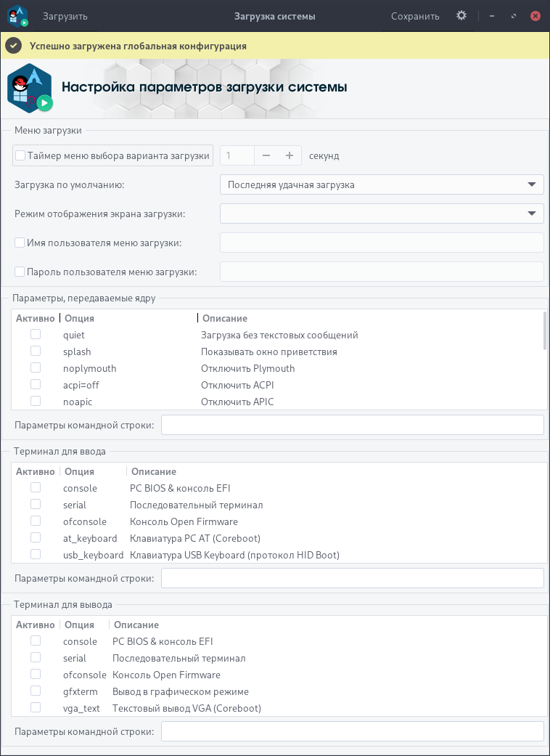Viewport: 550px width, 756px height.
Task: Expand the boot screen display mode dropdown
Action: (x=382, y=214)
